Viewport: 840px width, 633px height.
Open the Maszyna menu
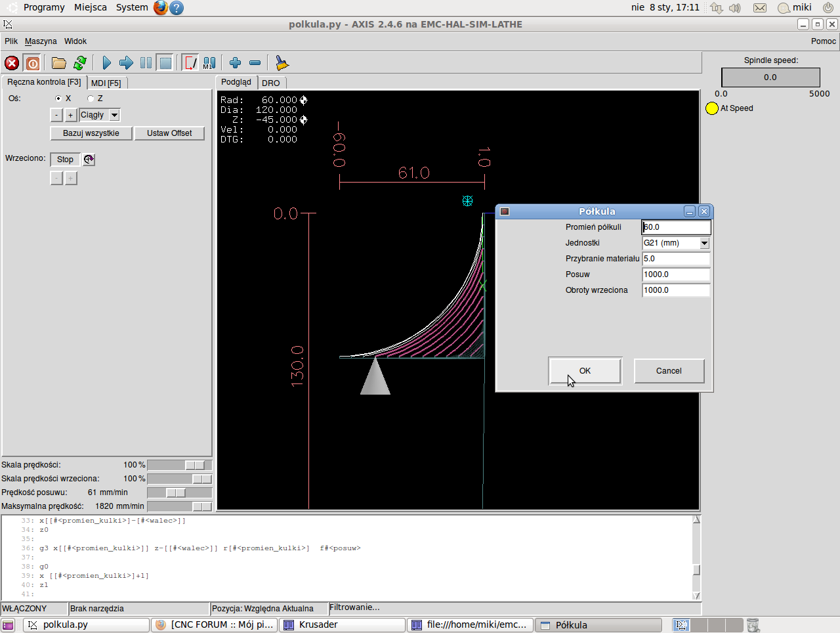point(41,41)
